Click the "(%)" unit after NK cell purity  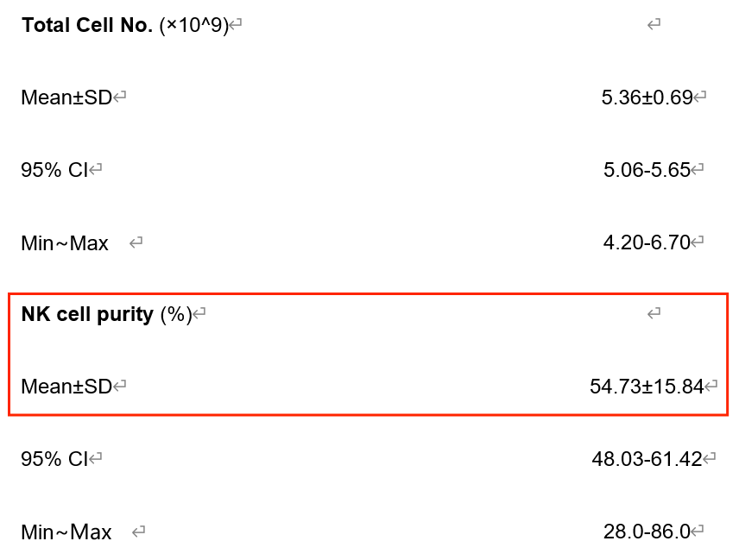(x=176, y=314)
